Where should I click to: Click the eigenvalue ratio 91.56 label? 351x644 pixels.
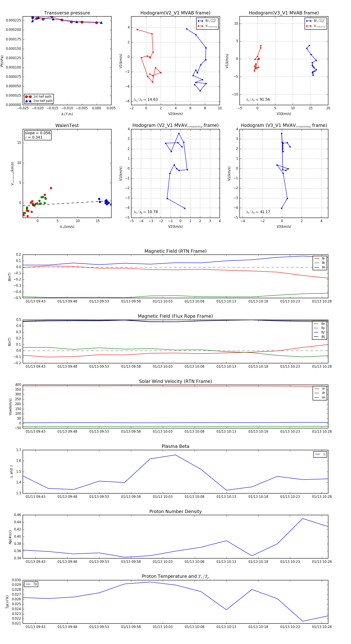click(258, 100)
